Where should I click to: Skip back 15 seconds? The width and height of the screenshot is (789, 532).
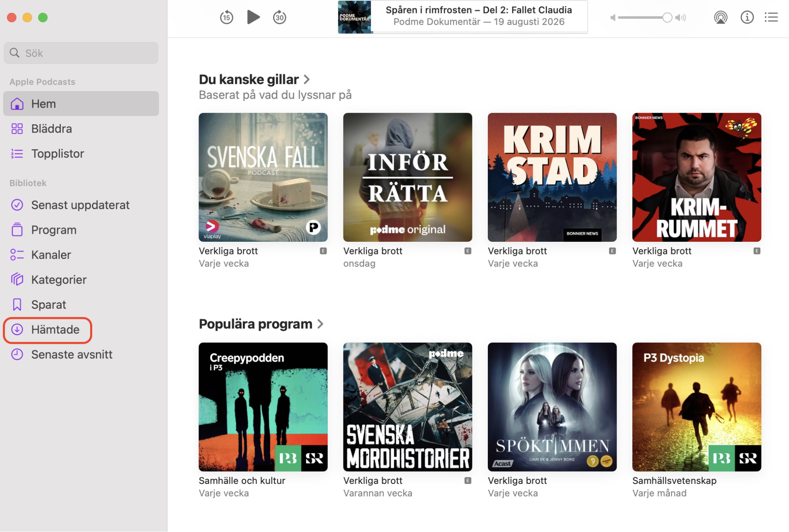click(227, 17)
